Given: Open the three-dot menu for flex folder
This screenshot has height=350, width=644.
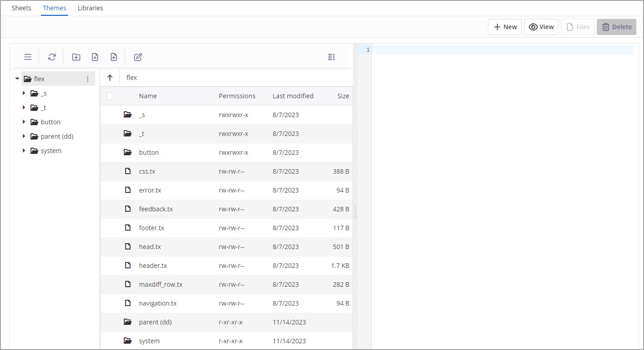Looking at the screenshot, I should click(87, 79).
